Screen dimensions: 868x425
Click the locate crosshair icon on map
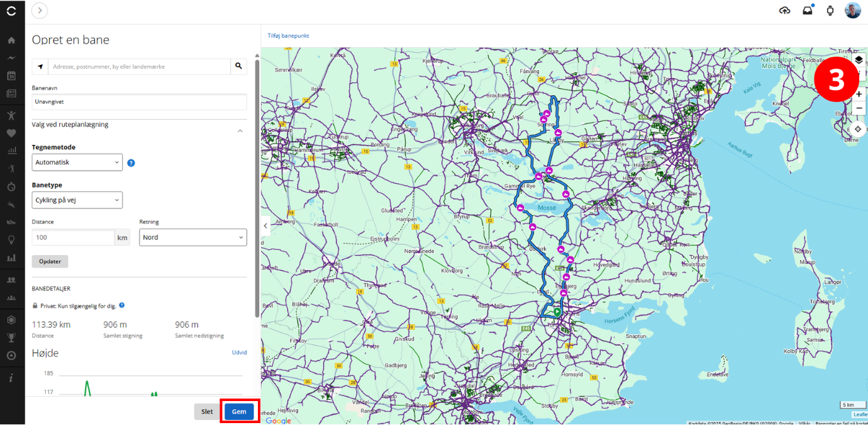[x=859, y=128]
